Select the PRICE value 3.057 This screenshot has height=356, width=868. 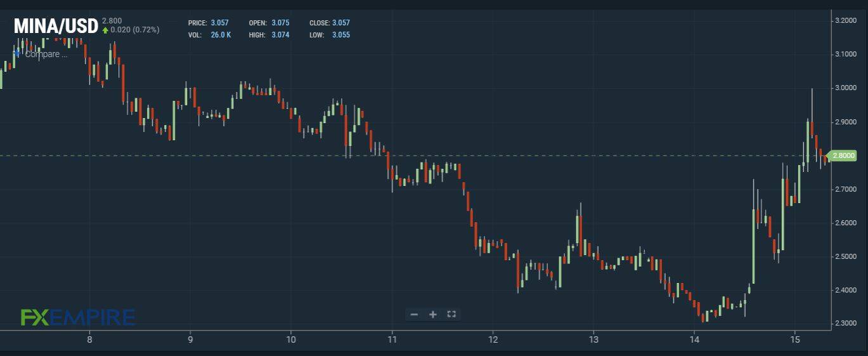coord(219,23)
